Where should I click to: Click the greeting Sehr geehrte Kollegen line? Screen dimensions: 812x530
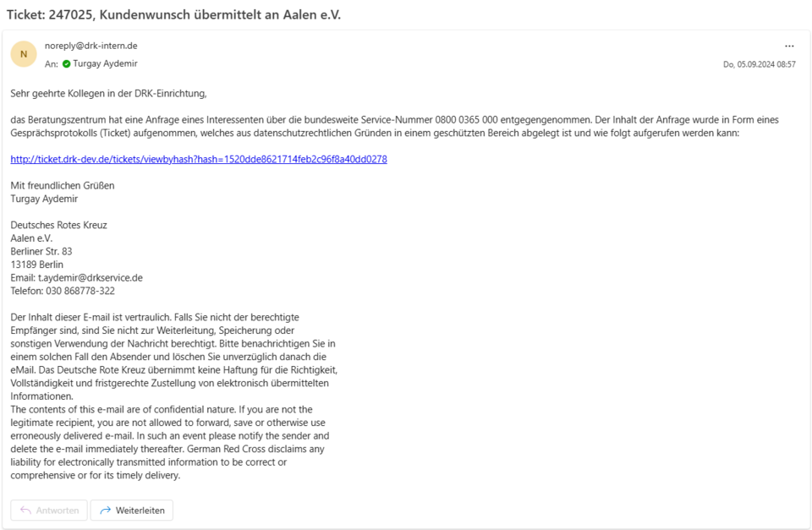pos(109,94)
